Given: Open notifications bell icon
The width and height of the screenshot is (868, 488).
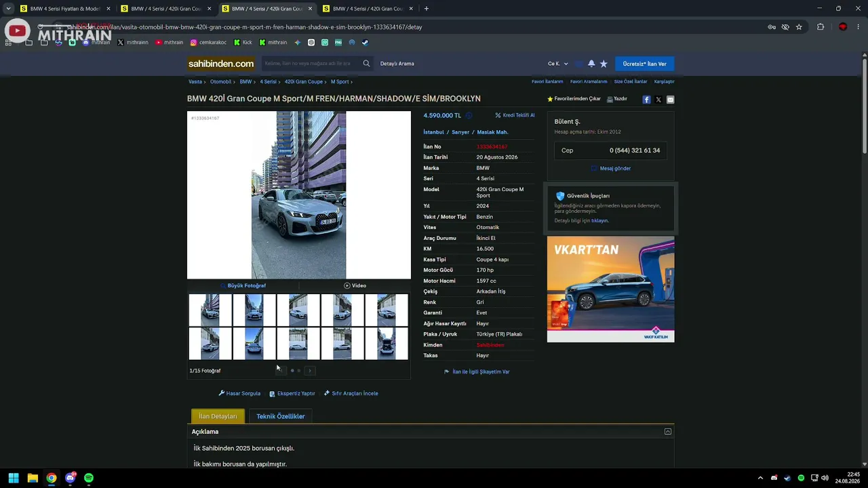Looking at the screenshot, I should tap(591, 64).
